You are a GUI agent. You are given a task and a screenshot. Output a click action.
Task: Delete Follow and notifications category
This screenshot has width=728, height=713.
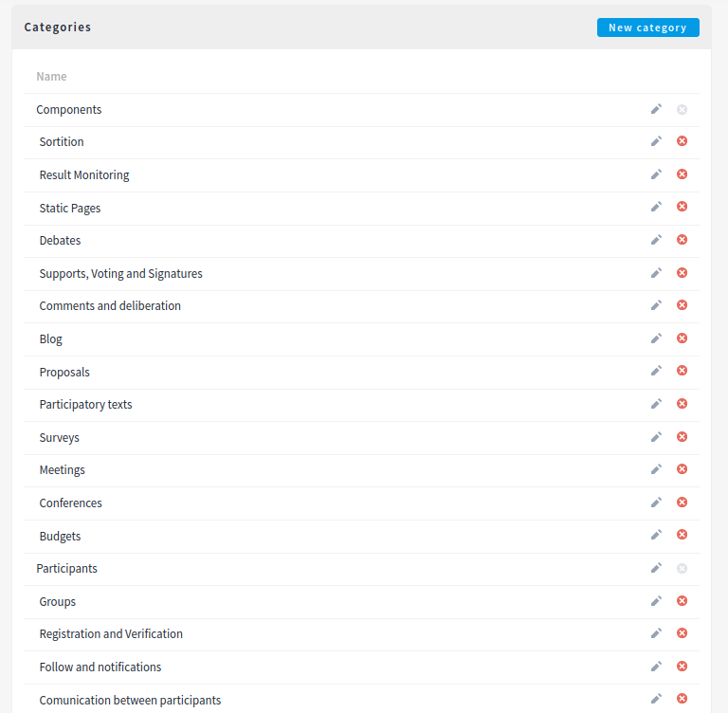[x=682, y=667]
